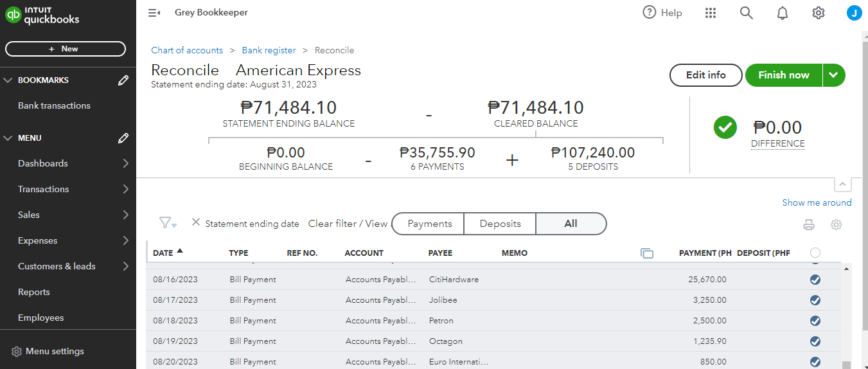This screenshot has height=369, width=868.
Task: Open the settings gear in header
Action: pos(818,13)
